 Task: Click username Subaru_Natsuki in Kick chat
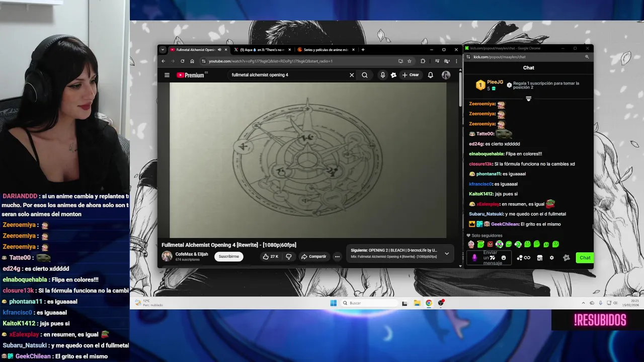pos(486,214)
